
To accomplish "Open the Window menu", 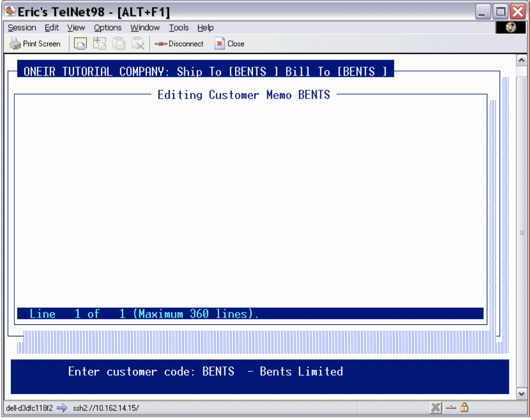I will 145,28.
